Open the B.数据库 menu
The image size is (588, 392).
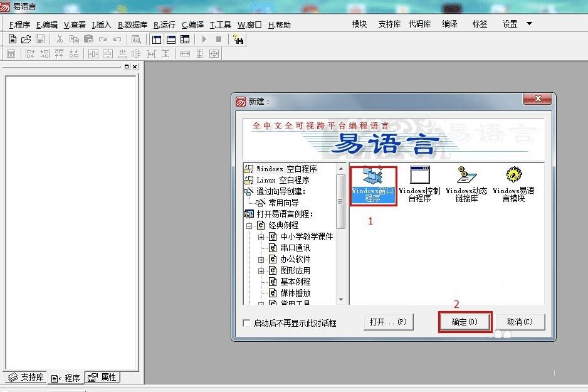[132, 24]
